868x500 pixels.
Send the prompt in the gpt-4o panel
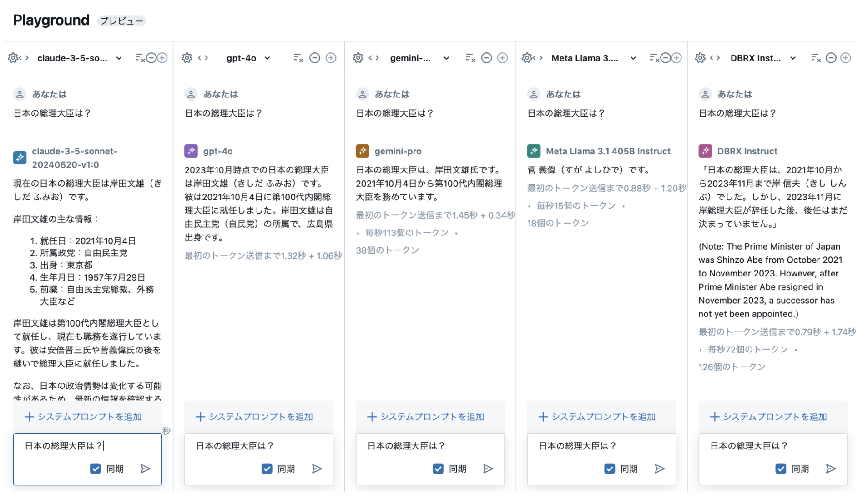(317, 469)
